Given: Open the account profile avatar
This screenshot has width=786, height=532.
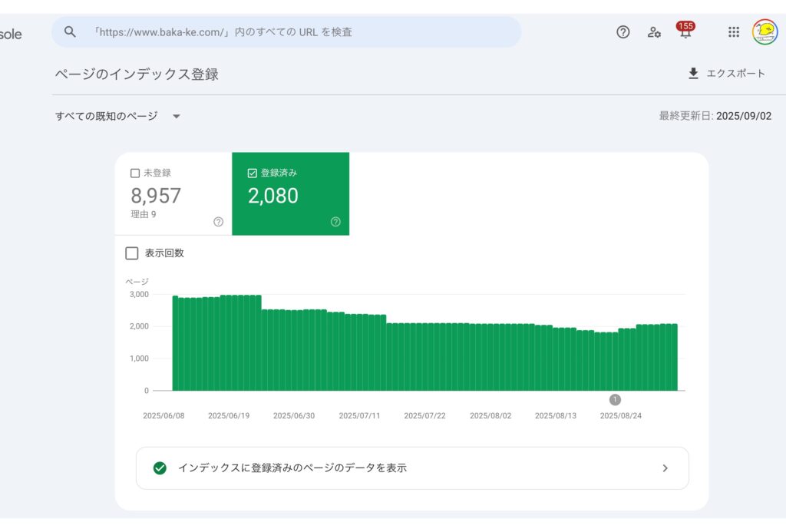Looking at the screenshot, I should pyautogui.click(x=765, y=32).
